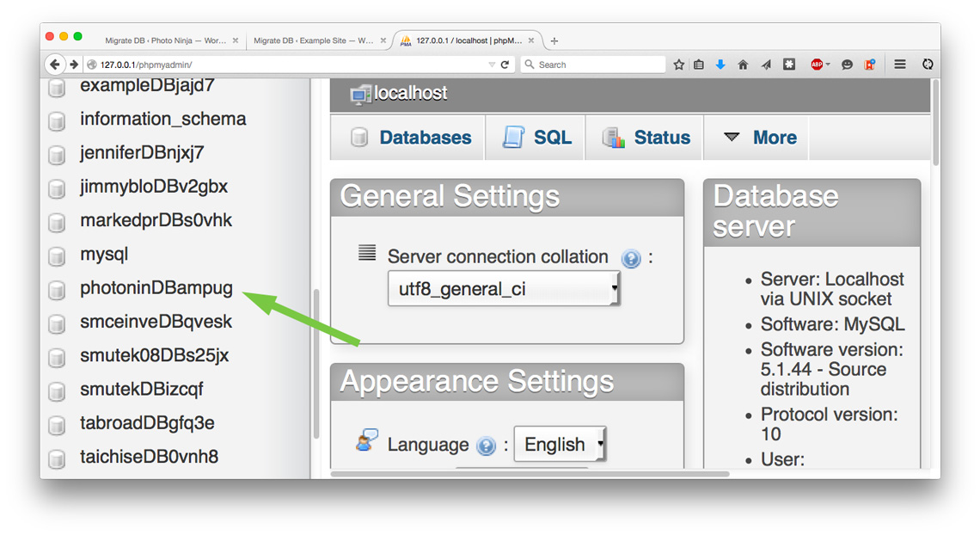
Task: Switch to Migrate DB Photo Ninja browser tab
Action: (165, 40)
